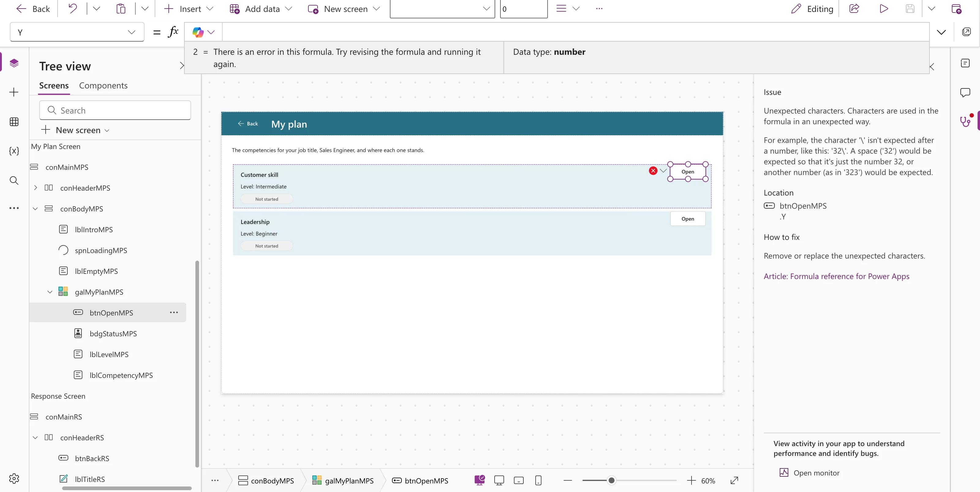Click the Search magnifier in left sidebar
The width and height of the screenshot is (980, 492).
pos(14,180)
